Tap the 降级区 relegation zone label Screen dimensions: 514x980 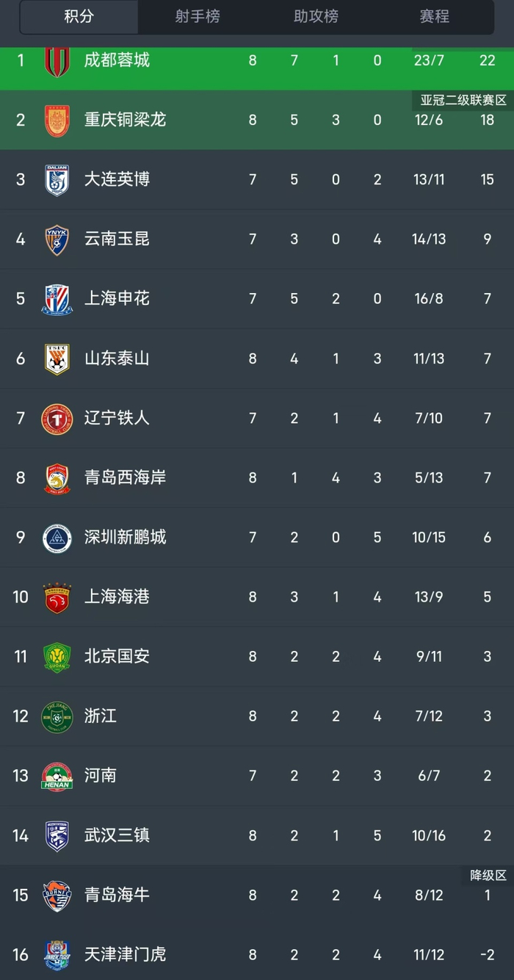point(488,875)
